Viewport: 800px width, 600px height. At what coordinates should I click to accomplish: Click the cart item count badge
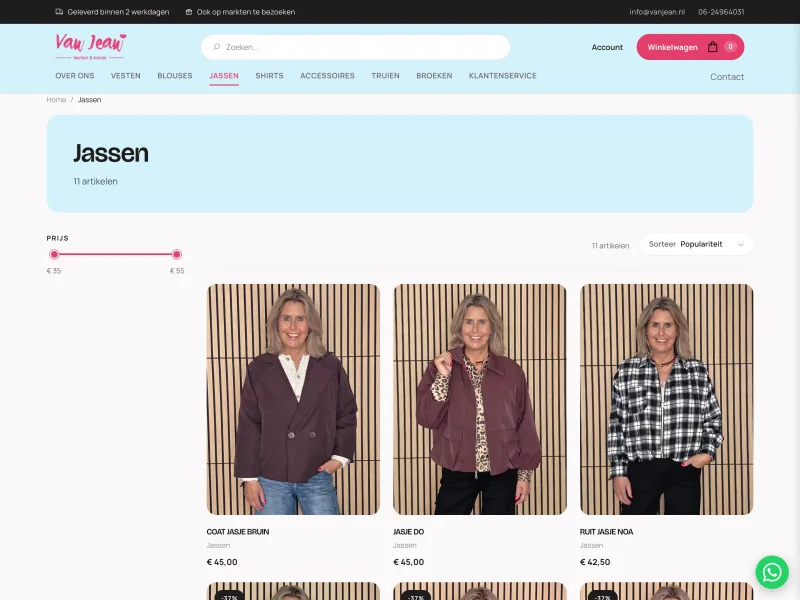point(731,47)
